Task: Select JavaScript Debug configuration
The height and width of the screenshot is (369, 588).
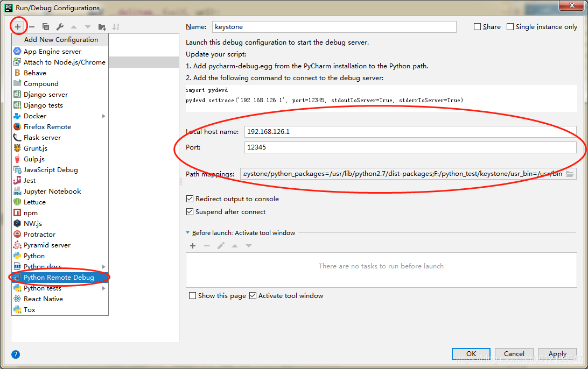Action: (60, 169)
